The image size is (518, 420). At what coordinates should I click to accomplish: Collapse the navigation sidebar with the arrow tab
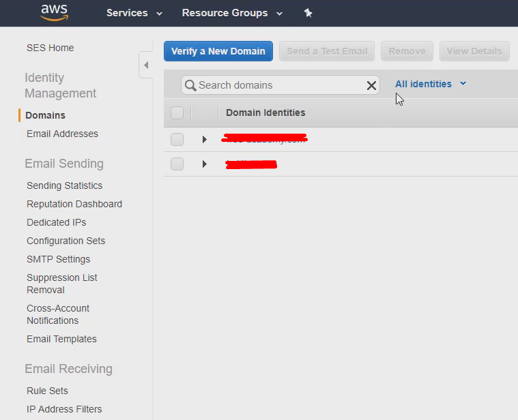pos(146,65)
